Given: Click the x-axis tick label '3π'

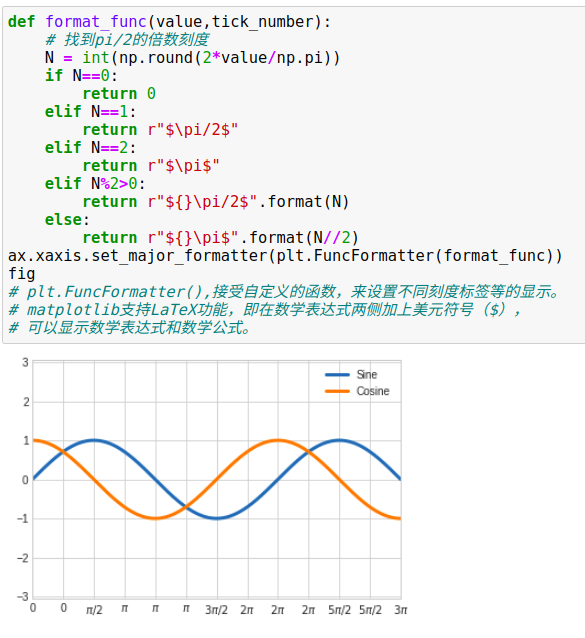Looking at the screenshot, I should [401, 610].
